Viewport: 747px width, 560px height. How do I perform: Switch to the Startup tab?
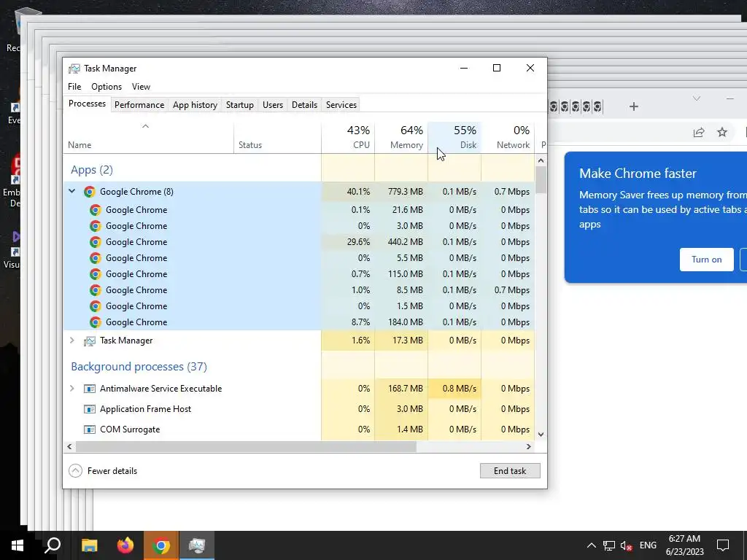(239, 105)
